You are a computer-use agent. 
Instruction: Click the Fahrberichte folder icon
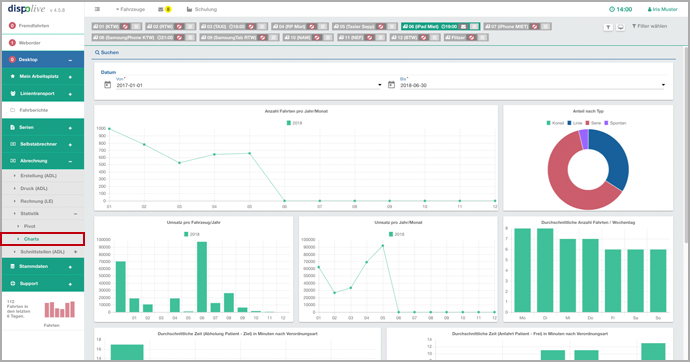point(12,110)
